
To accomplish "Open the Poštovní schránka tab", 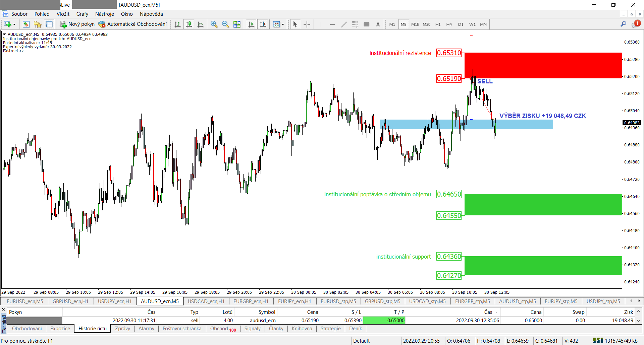I will click(182, 328).
